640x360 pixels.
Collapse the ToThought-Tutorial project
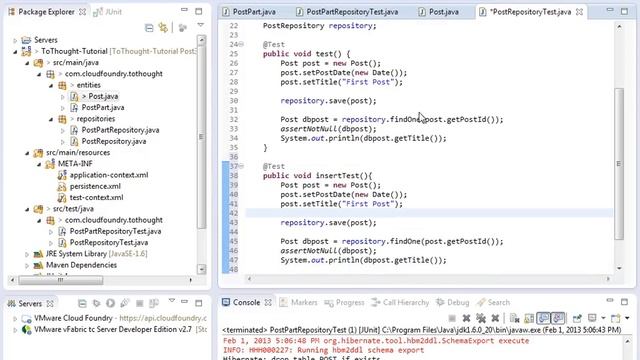[15, 51]
